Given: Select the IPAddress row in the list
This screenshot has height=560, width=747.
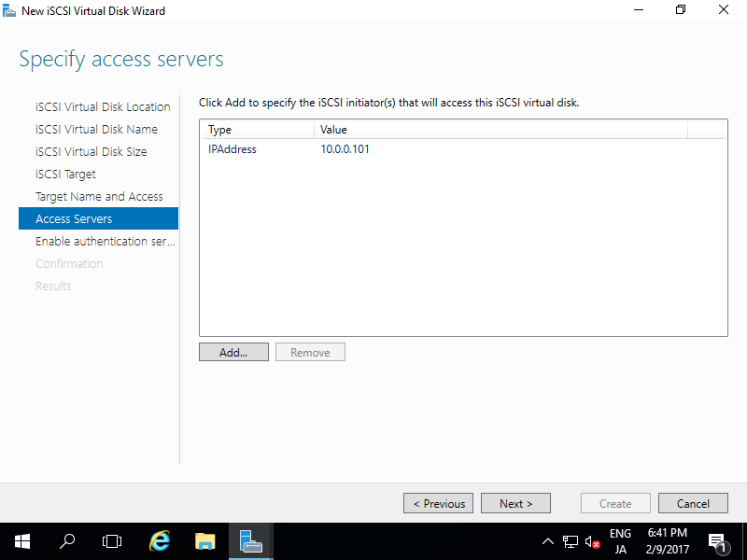Looking at the screenshot, I should pyautogui.click(x=463, y=149).
